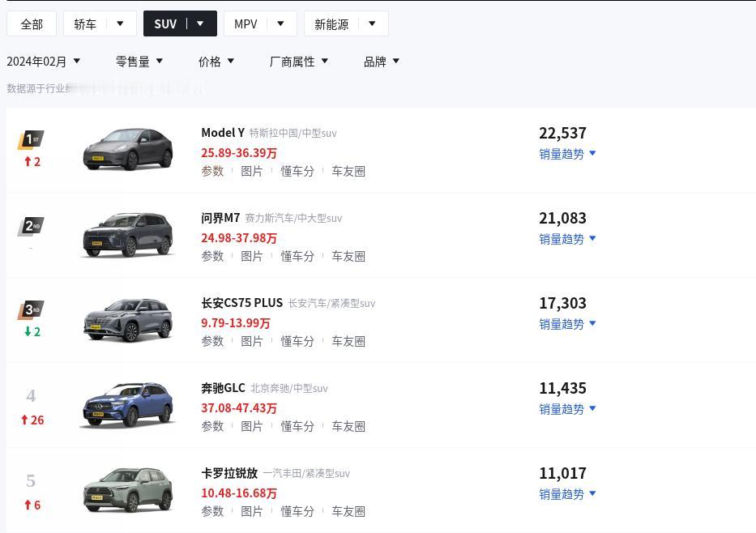View 图片 photos for Model Y

pos(252,171)
